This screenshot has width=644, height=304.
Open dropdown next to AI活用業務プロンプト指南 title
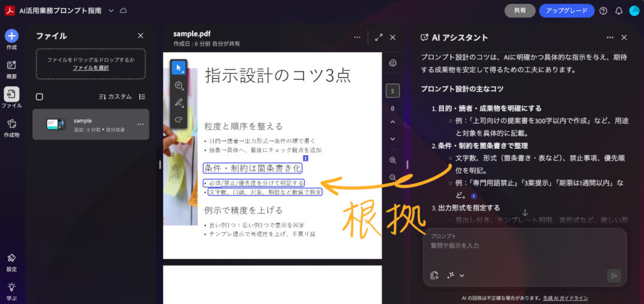pos(111,11)
